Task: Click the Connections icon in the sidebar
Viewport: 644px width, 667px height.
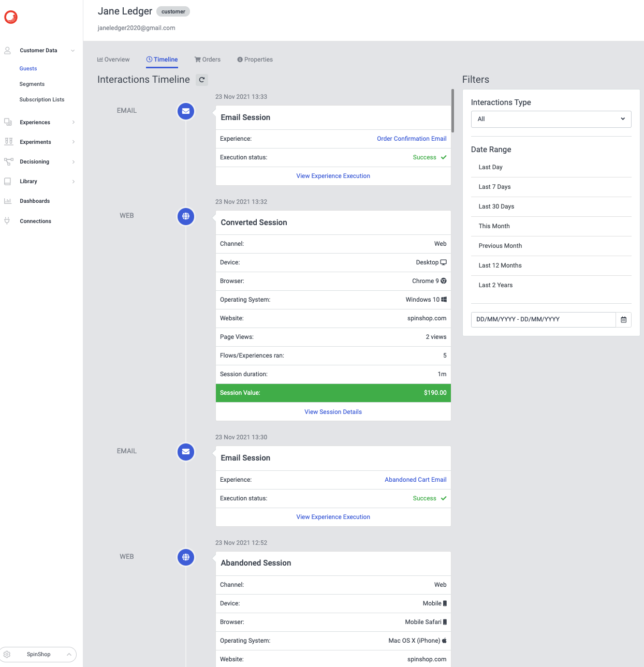Action: 7,220
